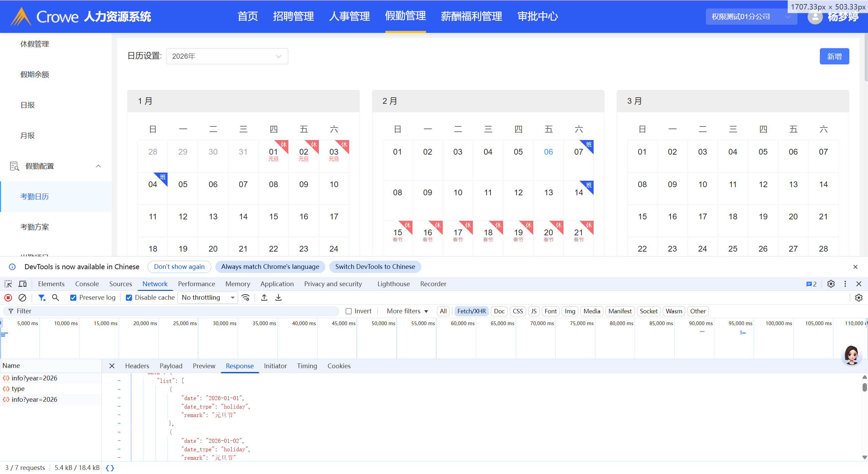Toggle the device toolbar icon
The width and height of the screenshot is (868, 474).
23,284
